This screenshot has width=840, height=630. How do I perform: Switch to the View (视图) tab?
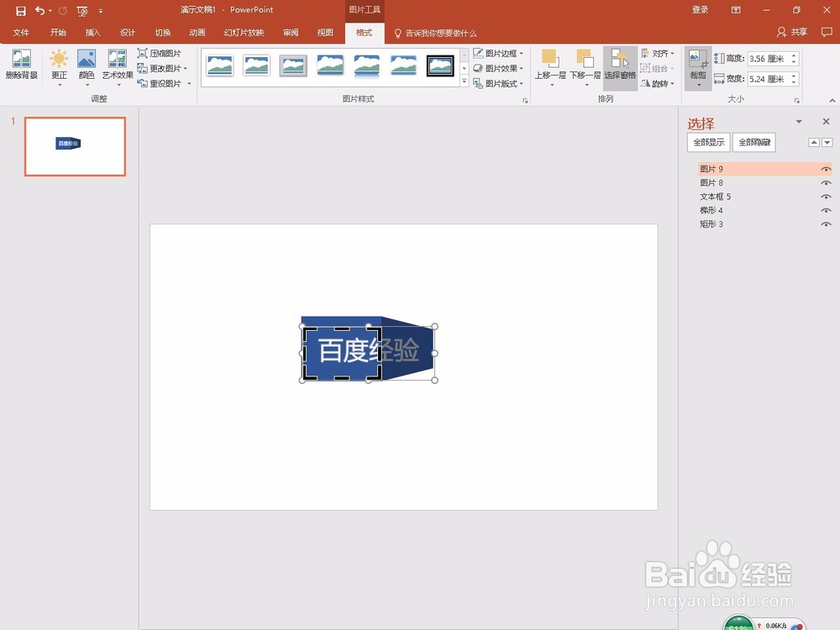tap(324, 33)
